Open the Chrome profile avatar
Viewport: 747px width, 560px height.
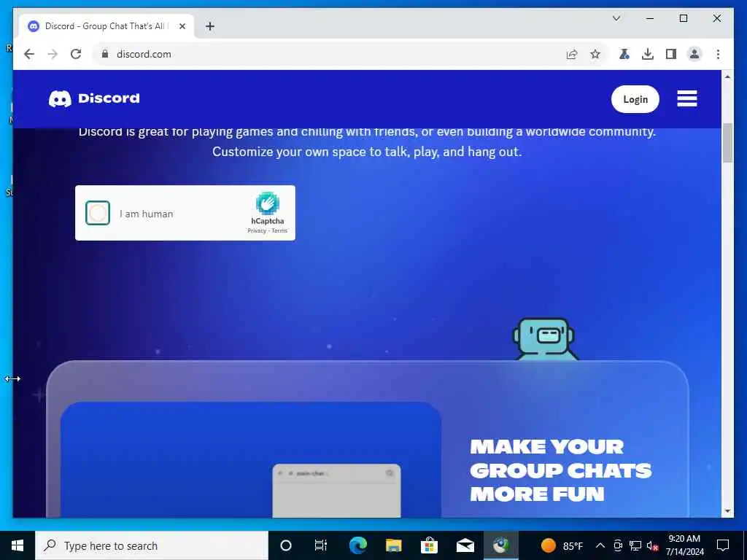click(x=694, y=54)
